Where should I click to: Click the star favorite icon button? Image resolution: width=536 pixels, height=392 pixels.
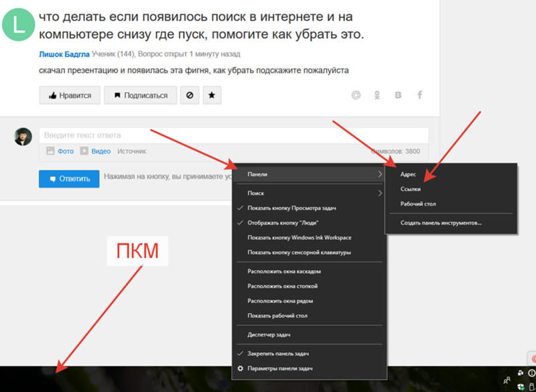pyautogui.click(x=212, y=95)
